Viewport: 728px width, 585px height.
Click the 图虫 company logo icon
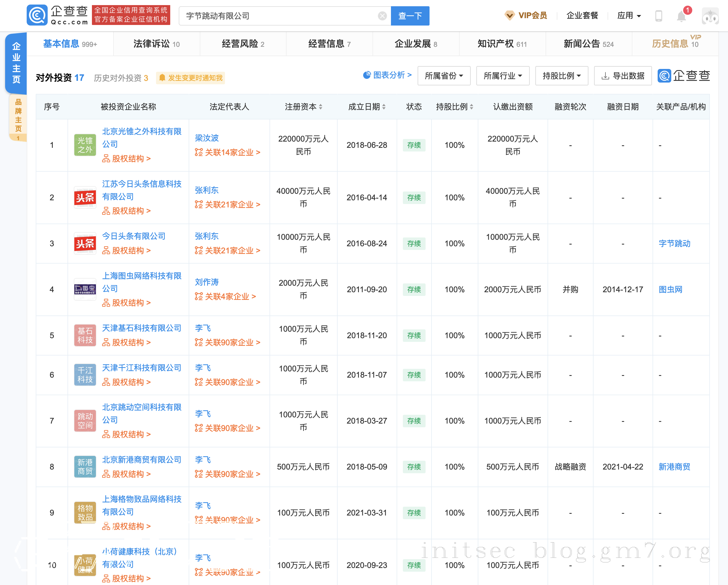point(85,289)
